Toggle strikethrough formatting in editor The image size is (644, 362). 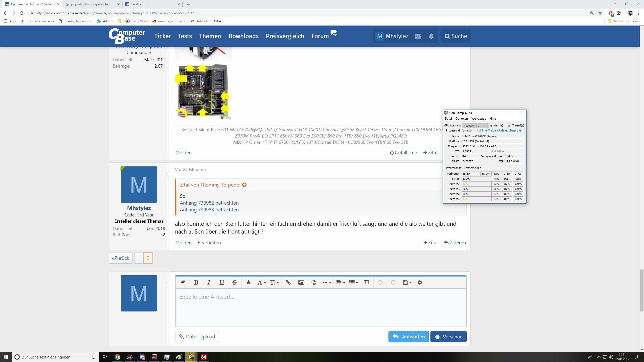(x=234, y=282)
